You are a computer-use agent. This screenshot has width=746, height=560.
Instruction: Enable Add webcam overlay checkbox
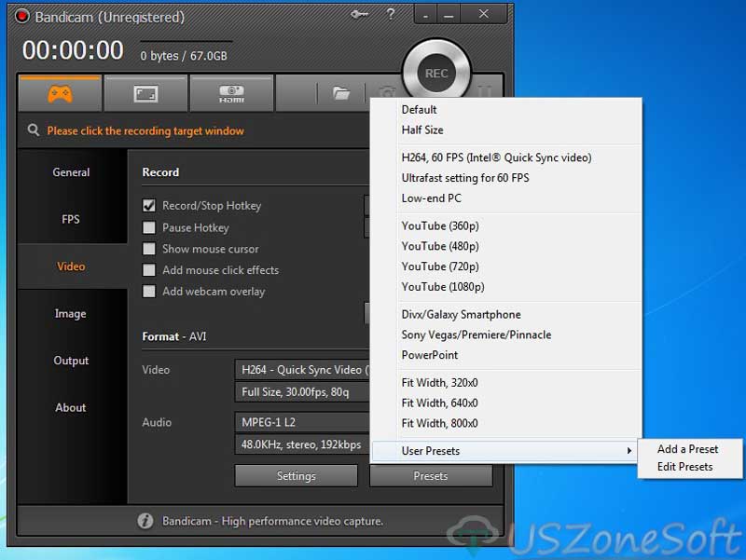(x=149, y=291)
